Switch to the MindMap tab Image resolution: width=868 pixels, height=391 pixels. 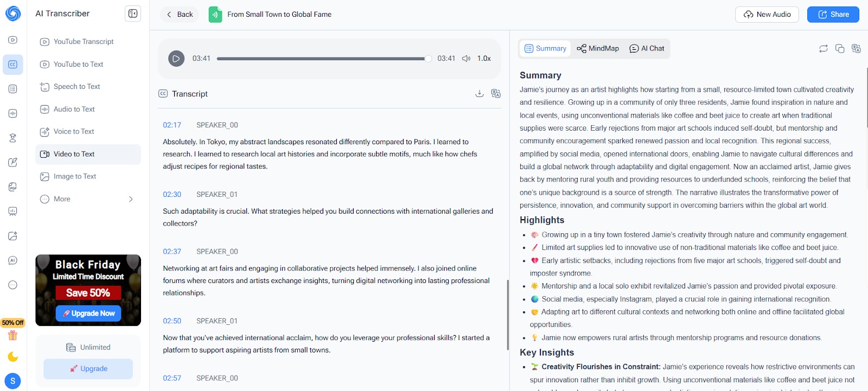click(598, 48)
